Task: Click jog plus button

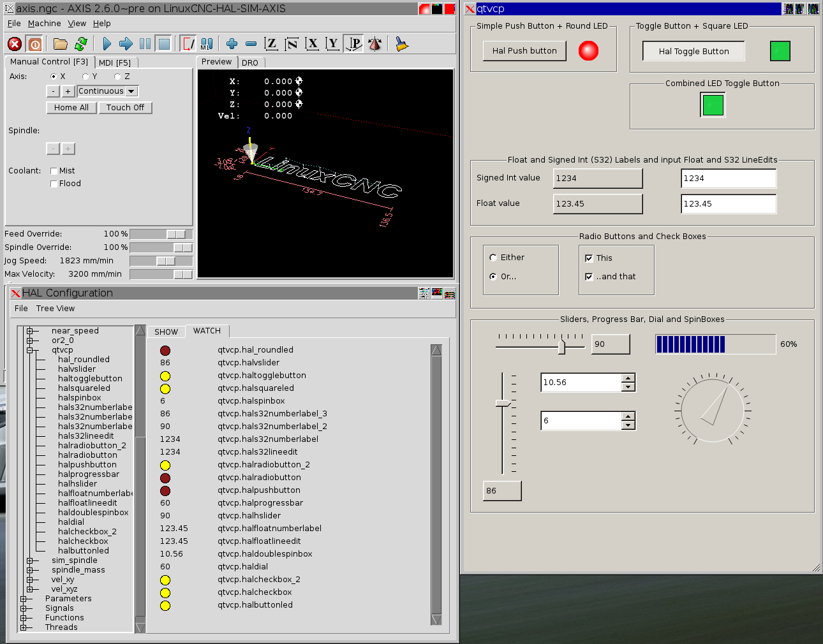Action: (68, 91)
